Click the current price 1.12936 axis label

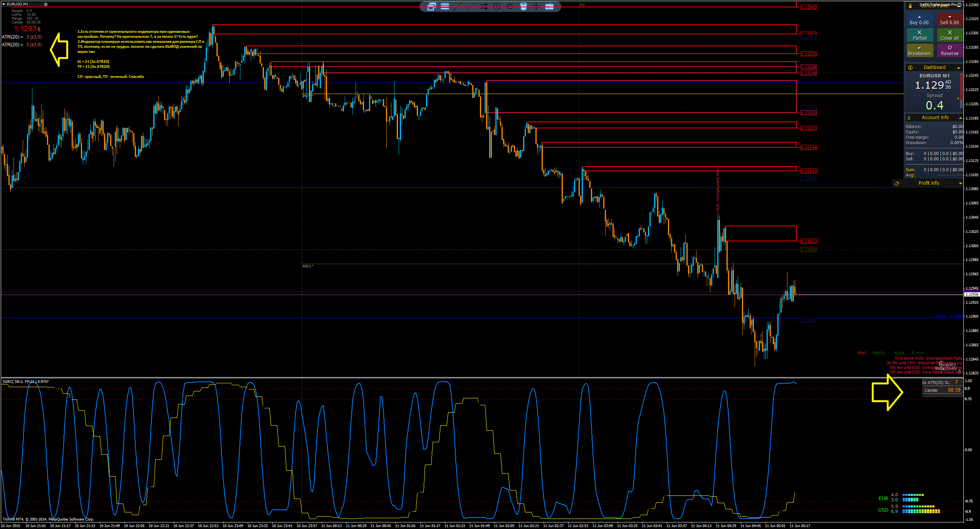(x=972, y=295)
